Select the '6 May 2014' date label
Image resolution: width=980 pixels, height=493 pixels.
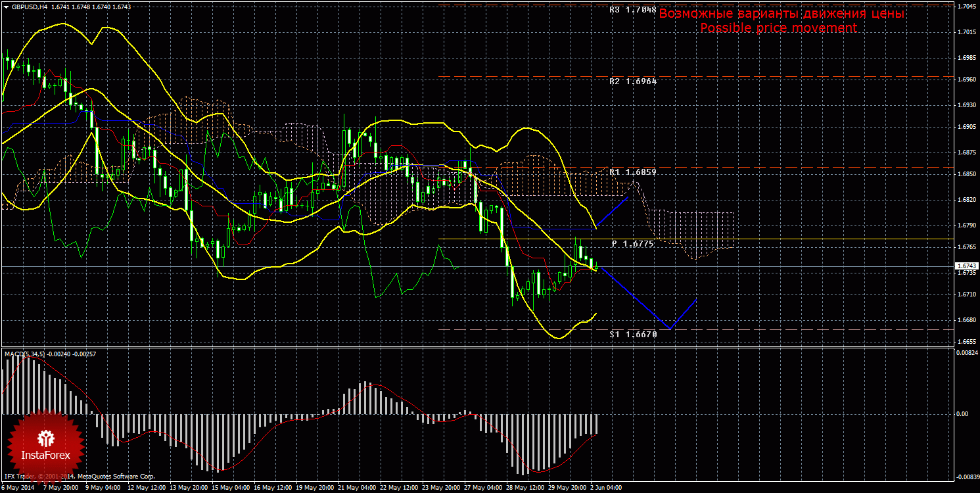18,488
